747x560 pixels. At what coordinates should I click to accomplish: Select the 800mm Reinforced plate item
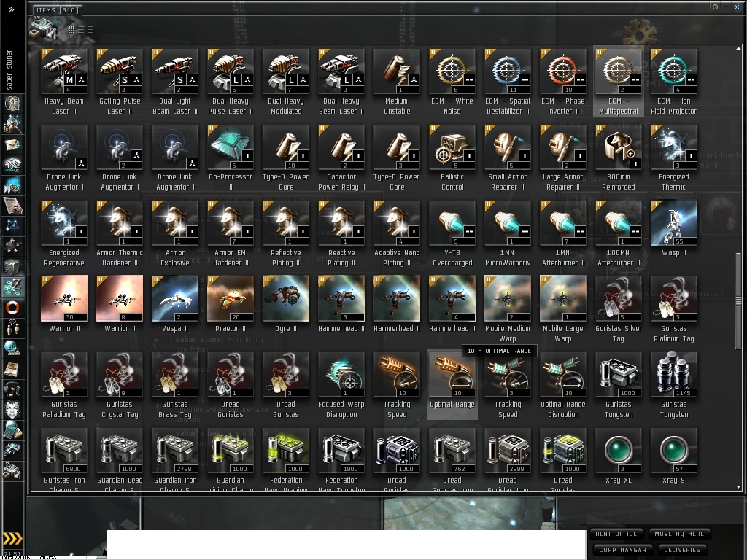tap(618, 157)
